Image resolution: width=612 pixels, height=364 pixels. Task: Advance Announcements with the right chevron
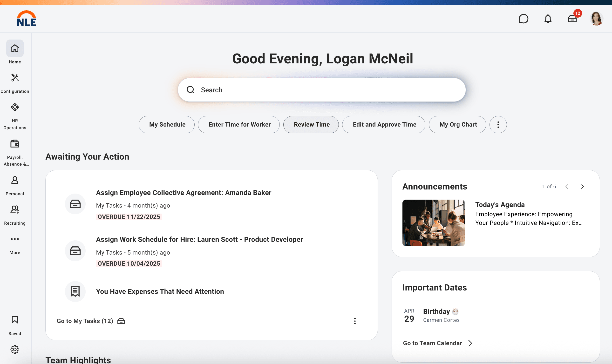click(582, 186)
